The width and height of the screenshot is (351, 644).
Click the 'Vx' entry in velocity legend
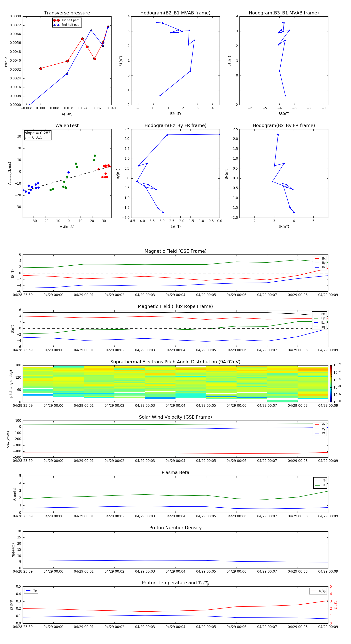coord(320,425)
